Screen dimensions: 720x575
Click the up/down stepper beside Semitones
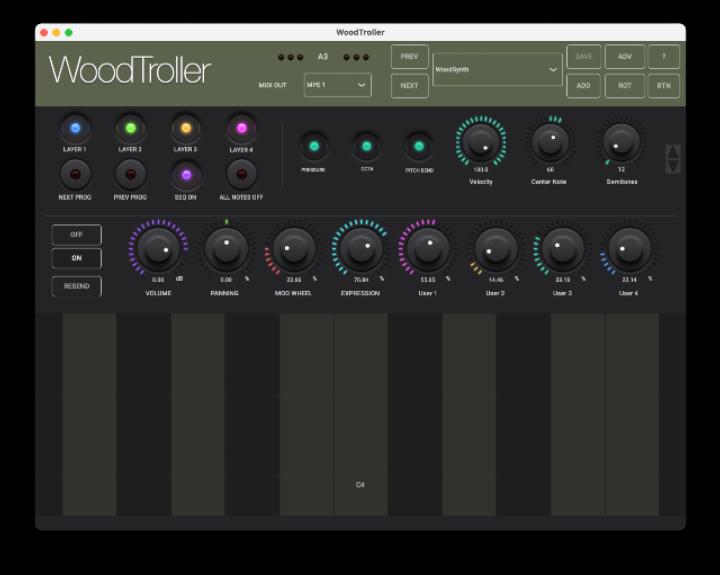tap(672, 158)
